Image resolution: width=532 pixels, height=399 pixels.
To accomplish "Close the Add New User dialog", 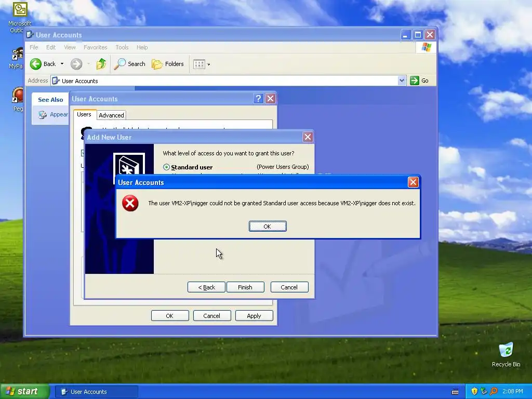I will point(308,137).
